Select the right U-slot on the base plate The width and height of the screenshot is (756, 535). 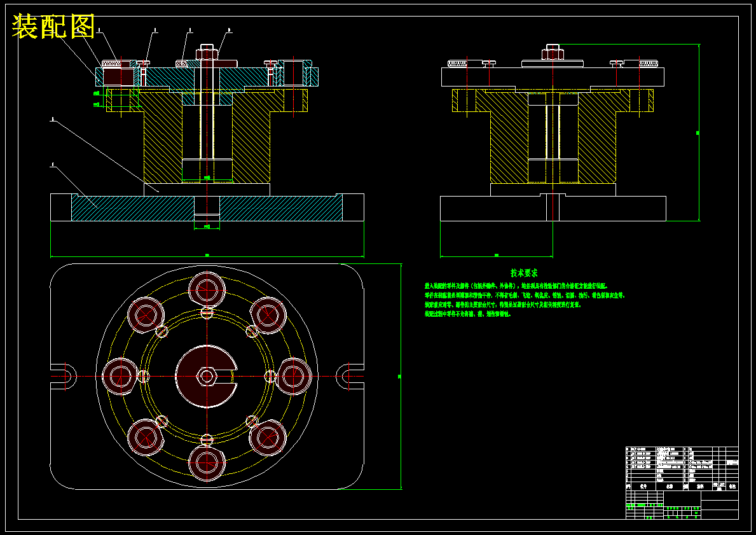pos(350,377)
